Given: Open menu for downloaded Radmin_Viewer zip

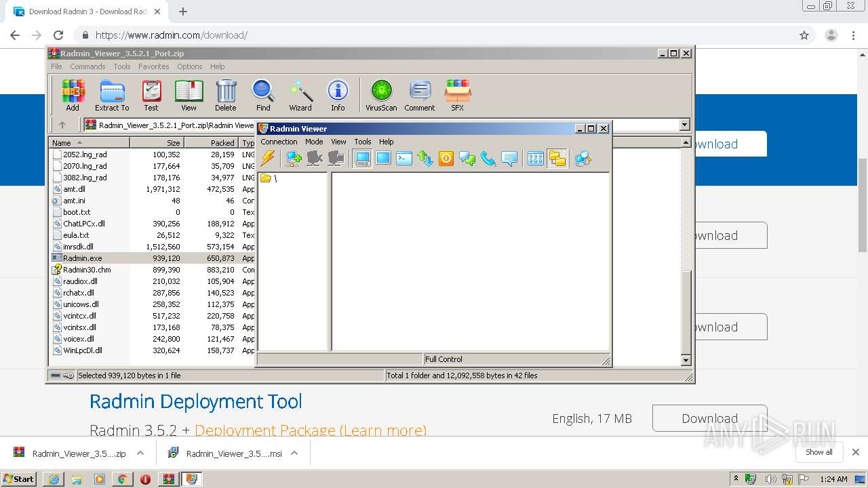Looking at the screenshot, I should pyautogui.click(x=140, y=453).
